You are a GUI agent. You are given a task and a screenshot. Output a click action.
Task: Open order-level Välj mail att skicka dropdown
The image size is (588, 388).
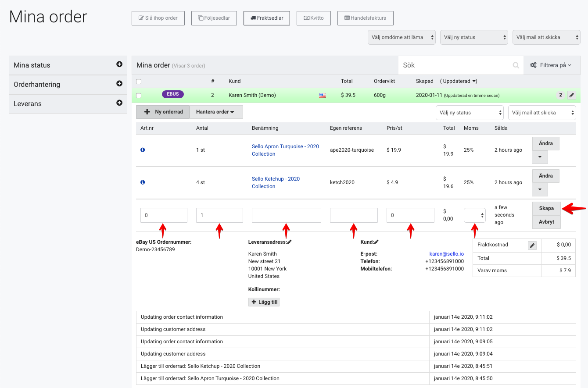tap(542, 113)
